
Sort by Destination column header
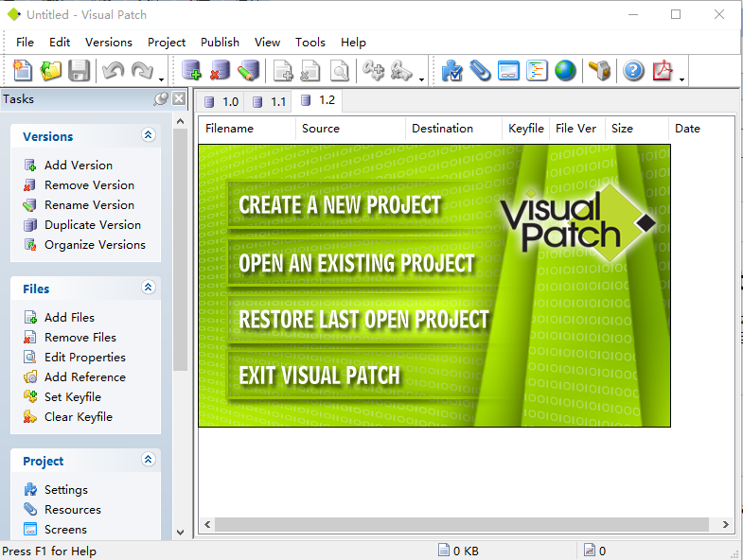click(453, 129)
